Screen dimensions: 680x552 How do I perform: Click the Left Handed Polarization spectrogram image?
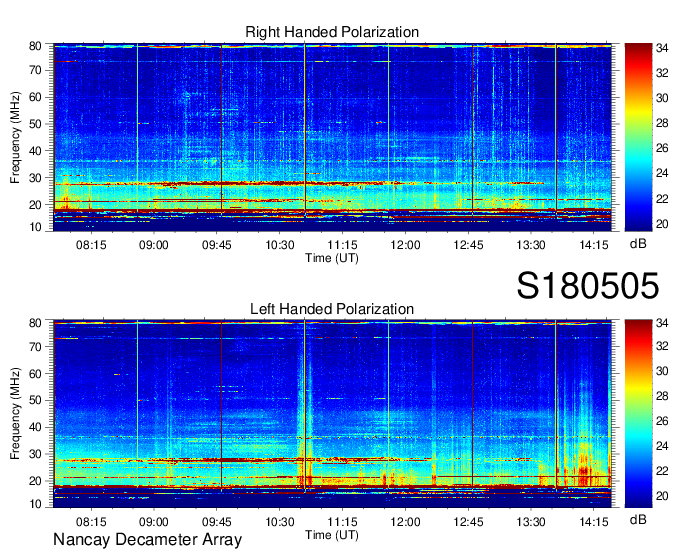coord(332,414)
